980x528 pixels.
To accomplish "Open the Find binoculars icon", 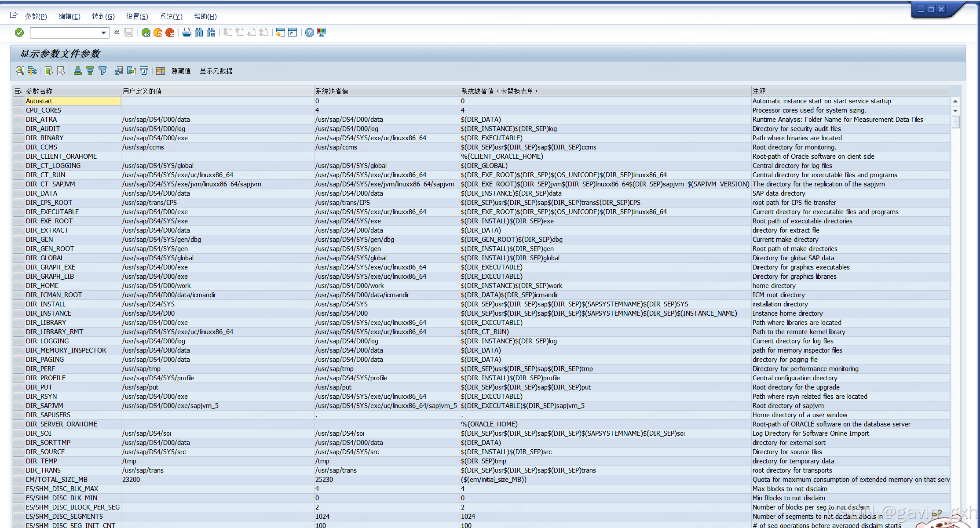I will click(199, 32).
